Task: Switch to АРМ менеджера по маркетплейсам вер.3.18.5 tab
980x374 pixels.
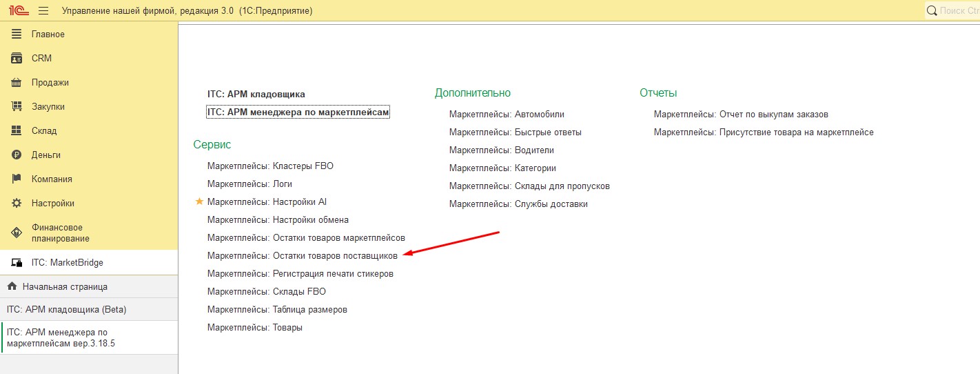Action: 89,337
